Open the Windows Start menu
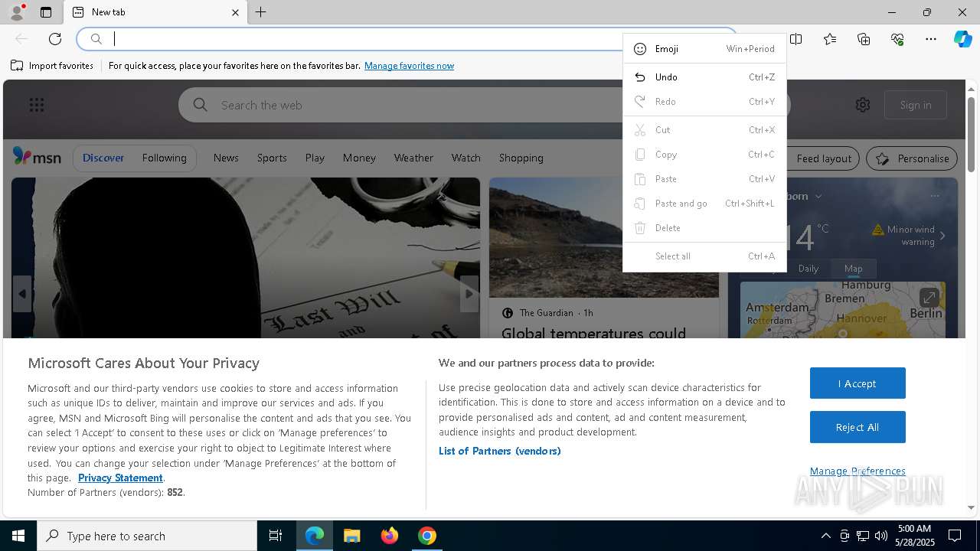 pos(18,536)
